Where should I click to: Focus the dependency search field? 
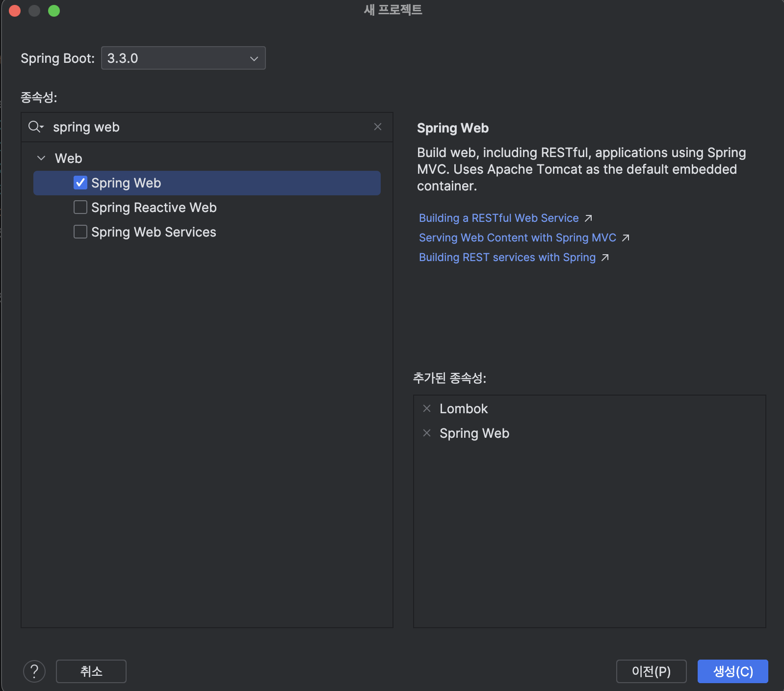tap(206, 127)
